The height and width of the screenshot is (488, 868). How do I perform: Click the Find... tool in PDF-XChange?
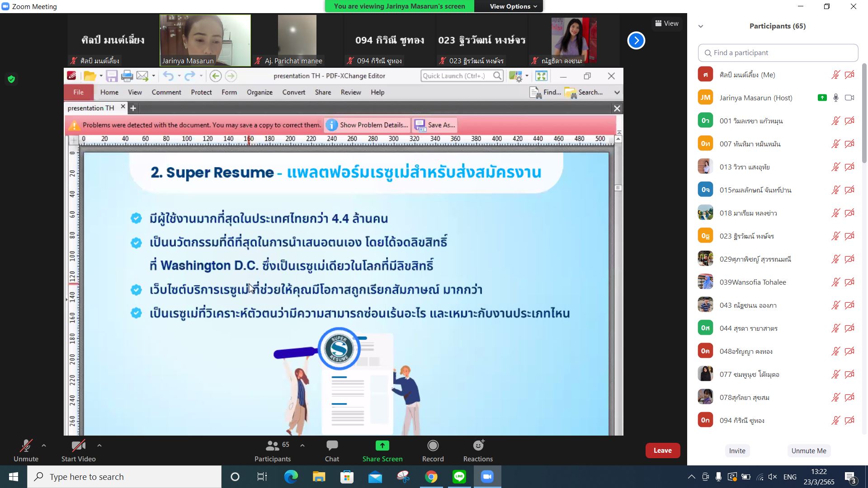tap(545, 92)
